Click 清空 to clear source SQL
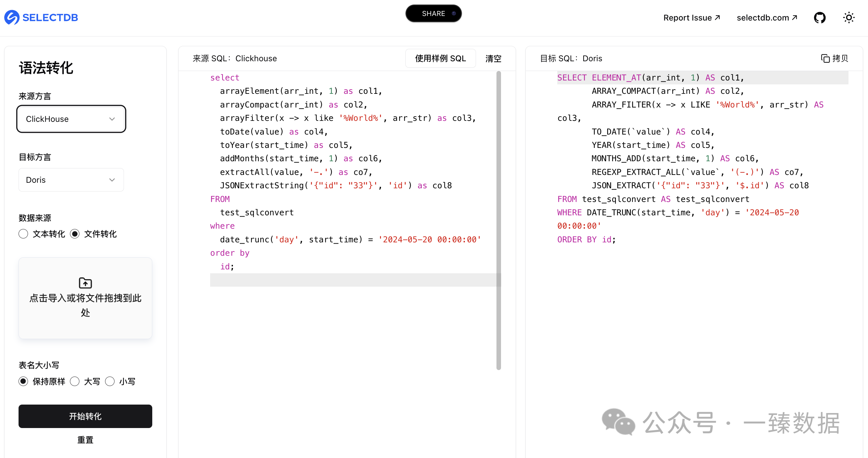Screen dimensions: 868x458 493,59
